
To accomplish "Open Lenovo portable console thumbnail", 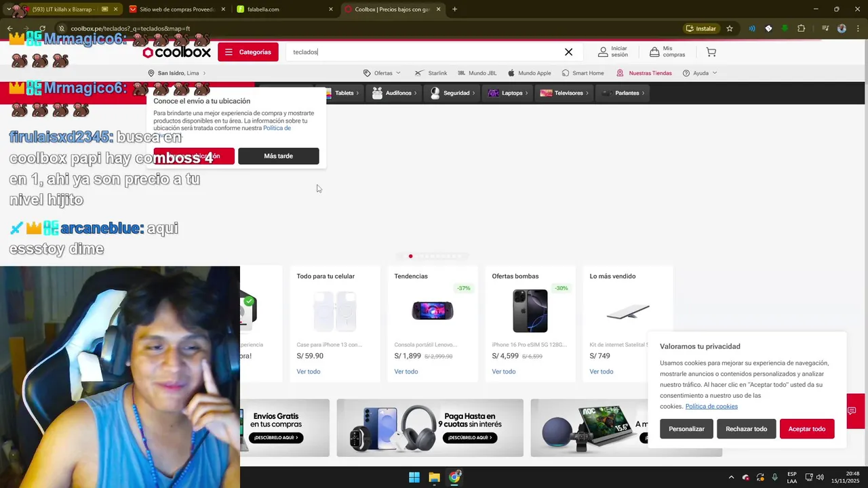I will tap(433, 310).
